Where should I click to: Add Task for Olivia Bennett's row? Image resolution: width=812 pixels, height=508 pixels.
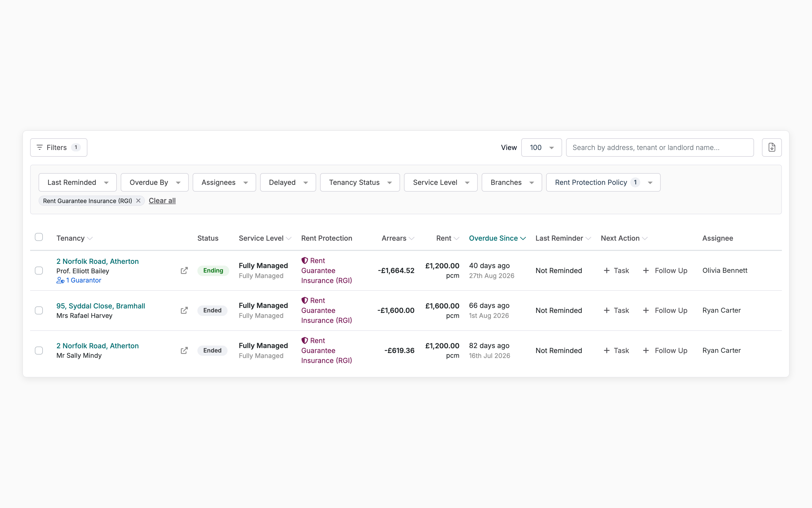616,271
